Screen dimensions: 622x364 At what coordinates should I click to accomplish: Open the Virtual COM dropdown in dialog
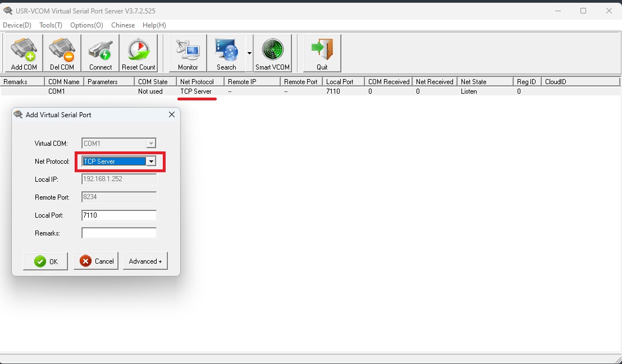tap(151, 143)
